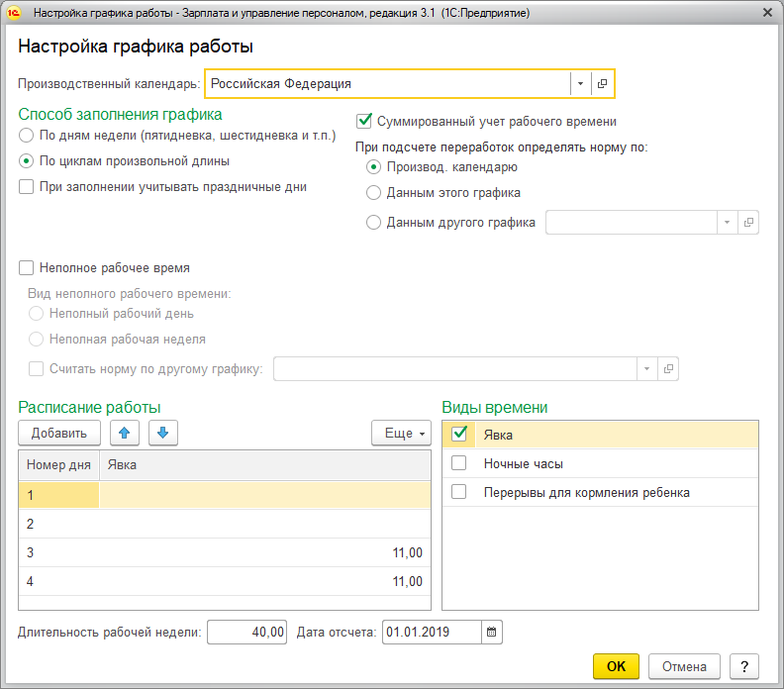Screen dimensions: 784x689
Task: Expand dropdown of Данным другого графика field
Action: pos(727,223)
